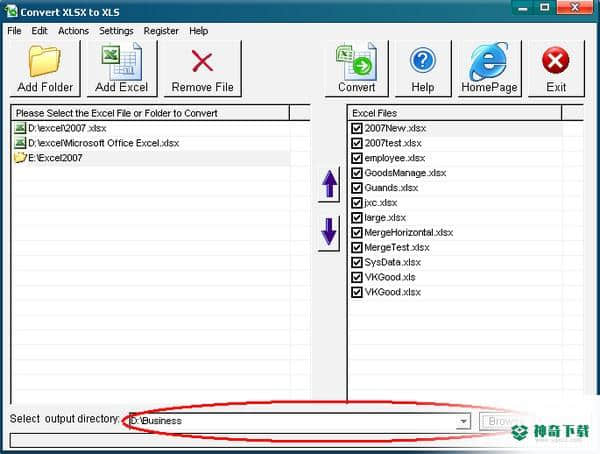
Task: Uncheck the 2007test.xlsx checkbox
Action: 357,143
